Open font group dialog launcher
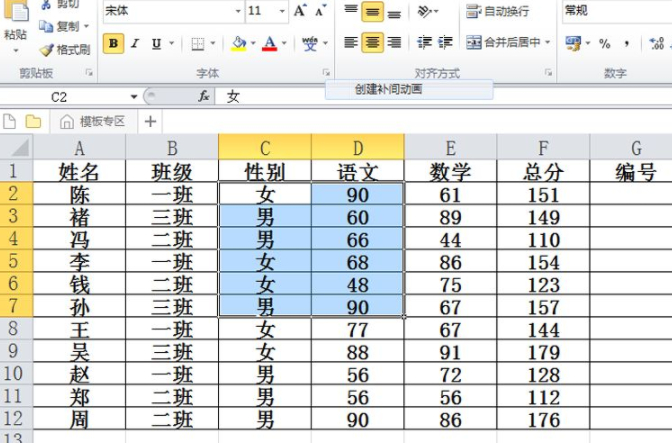The height and width of the screenshot is (443, 672). (x=327, y=73)
